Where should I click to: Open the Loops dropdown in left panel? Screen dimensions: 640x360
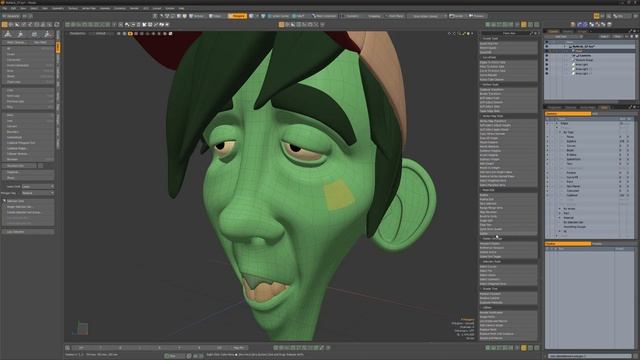(38, 187)
